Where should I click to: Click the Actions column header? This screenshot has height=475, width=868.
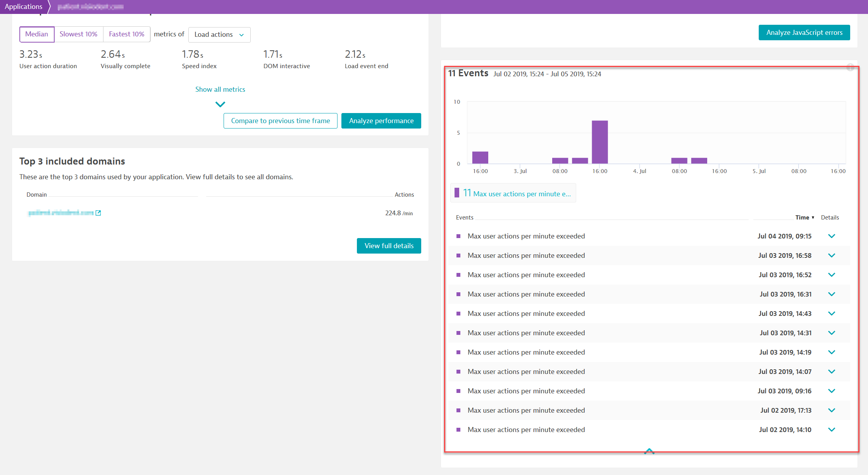(404, 195)
